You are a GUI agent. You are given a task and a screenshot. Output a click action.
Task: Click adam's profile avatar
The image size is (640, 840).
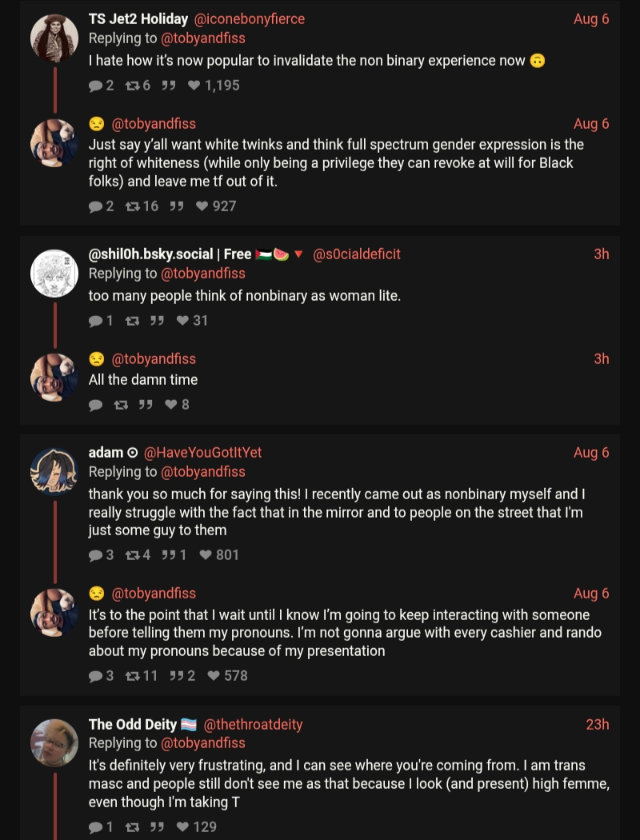coord(54,470)
